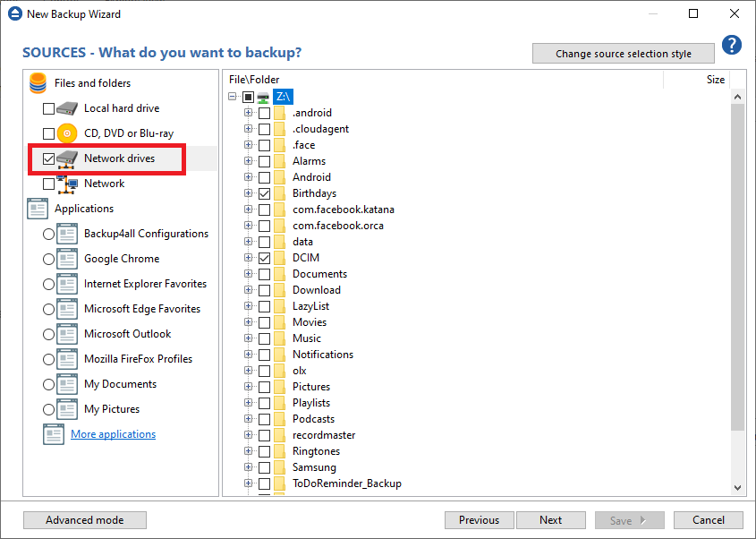756x539 pixels.
Task: Collapse the Z:\ drive tree node
Action: tap(233, 97)
